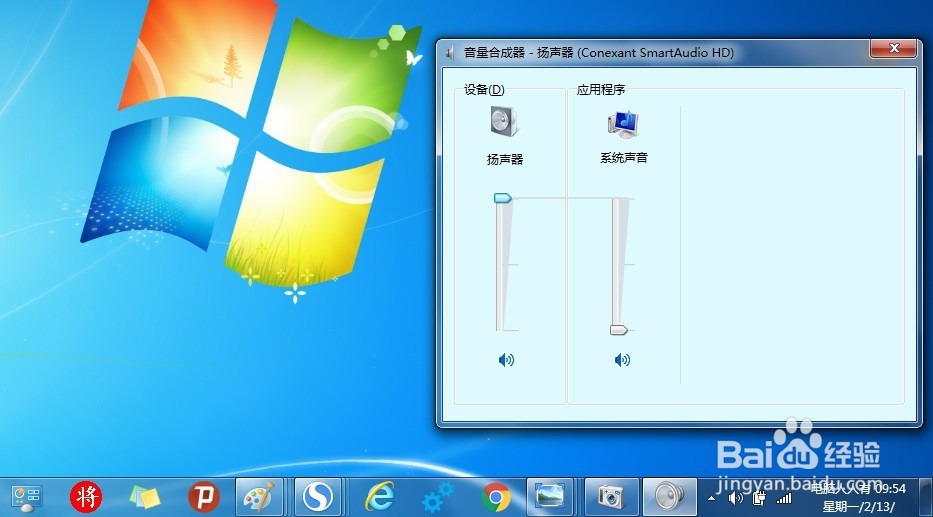Click the Volume Mixer title bar speaker icon

[450, 52]
